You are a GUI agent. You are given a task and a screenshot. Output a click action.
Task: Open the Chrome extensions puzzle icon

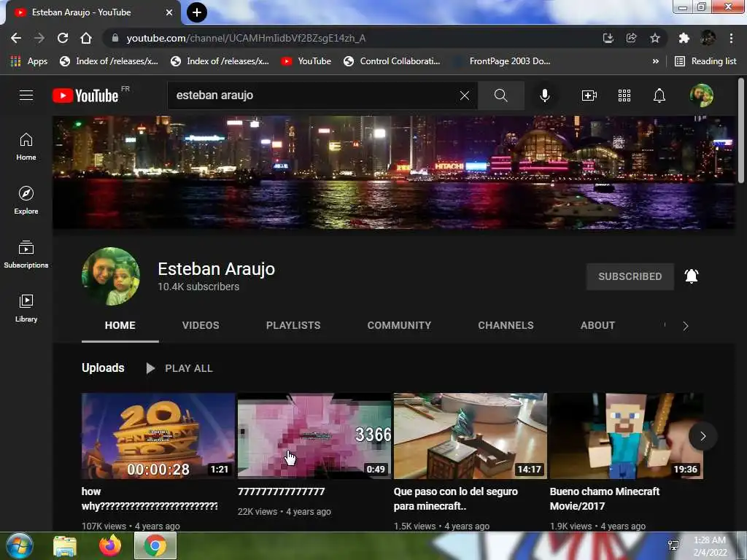click(684, 38)
